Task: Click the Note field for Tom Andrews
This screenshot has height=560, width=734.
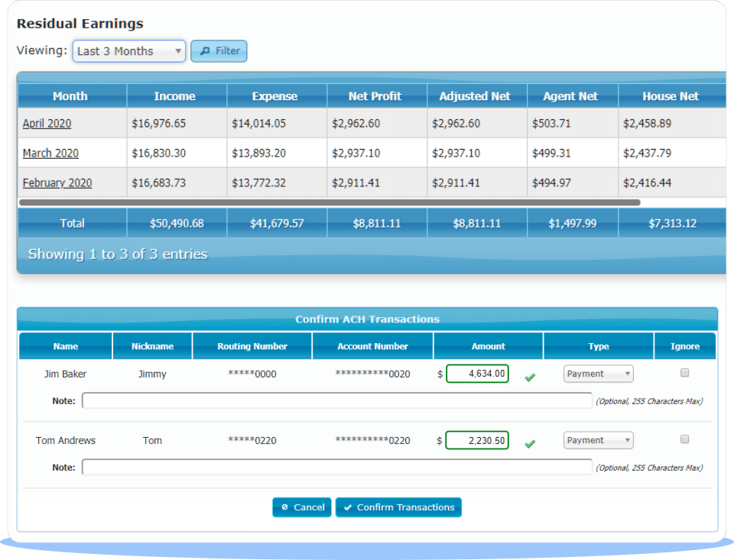Action: [x=337, y=467]
